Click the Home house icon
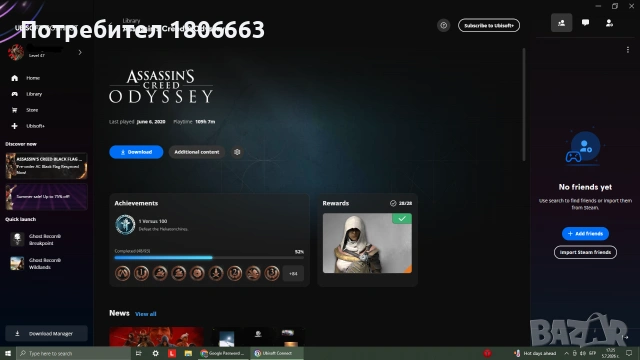Image resolution: width=640 pixels, height=360 pixels. click(15, 78)
